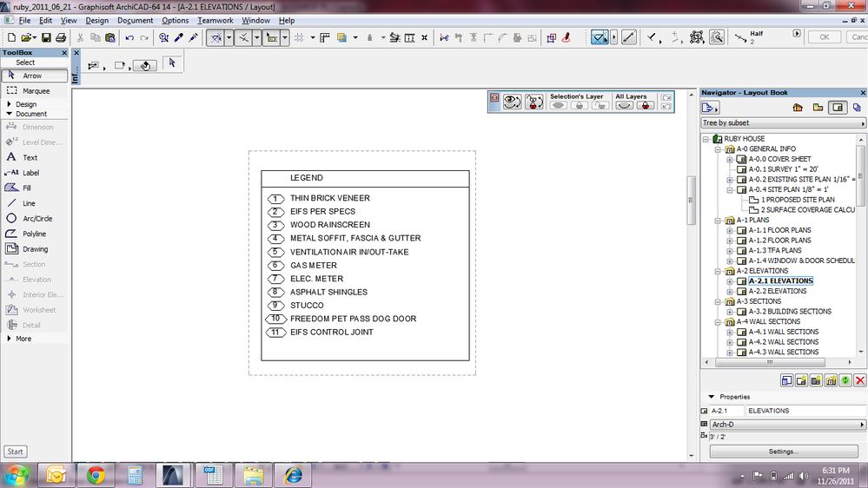
Task: Open the Arch-D master layout dropdown
Action: click(x=787, y=425)
